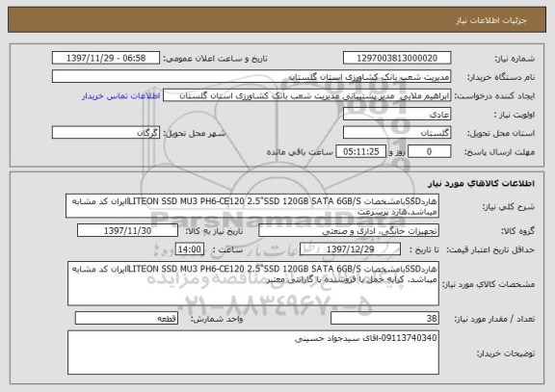
Task: Click the شماره نیاز number field
Action: click(397, 58)
